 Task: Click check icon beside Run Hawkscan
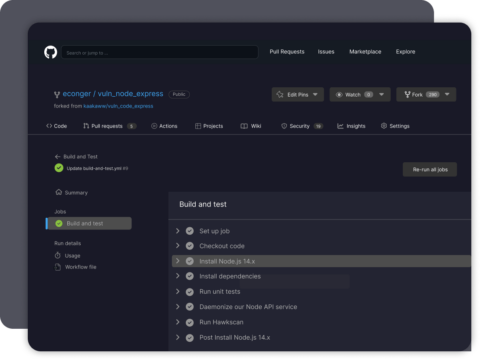point(190,322)
